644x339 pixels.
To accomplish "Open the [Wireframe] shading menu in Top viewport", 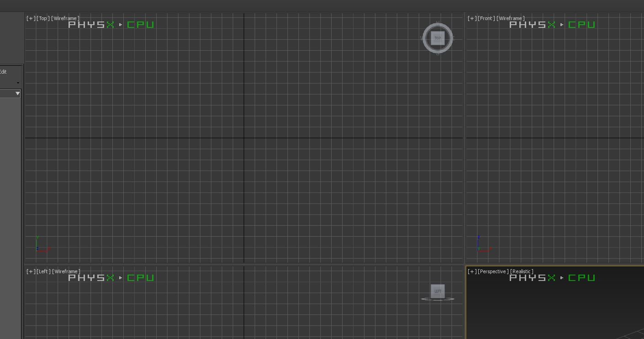I will (65, 19).
